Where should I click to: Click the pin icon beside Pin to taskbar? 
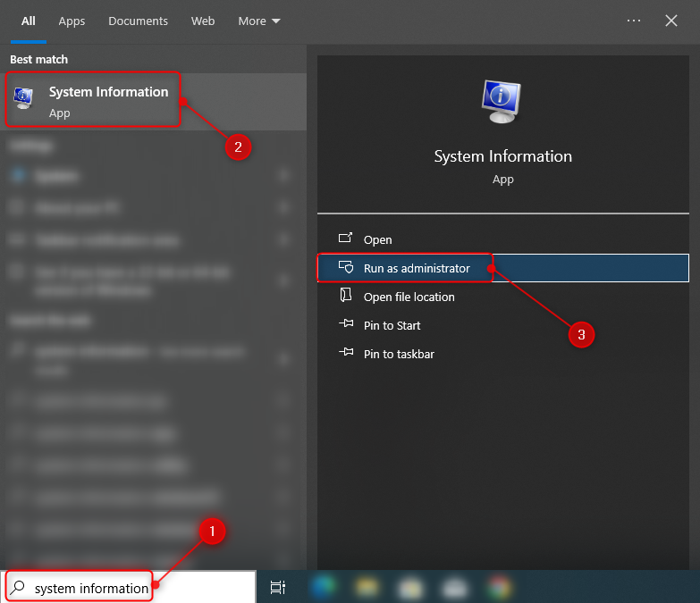[x=346, y=352]
